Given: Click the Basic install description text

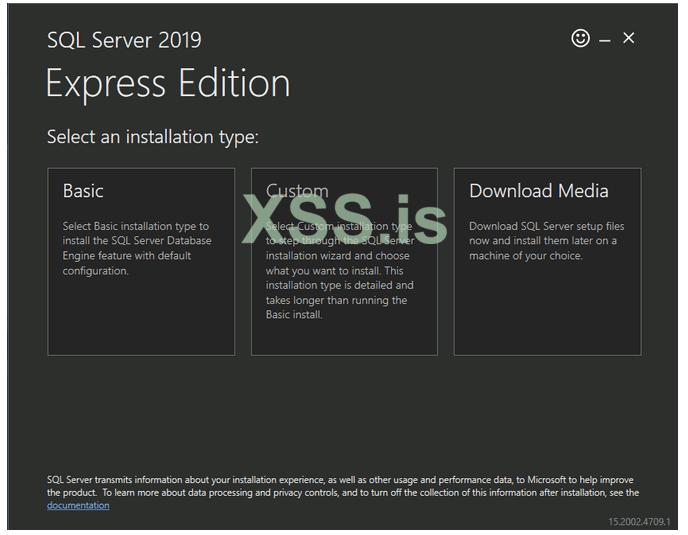Looking at the screenshot, I should (137, 249).
